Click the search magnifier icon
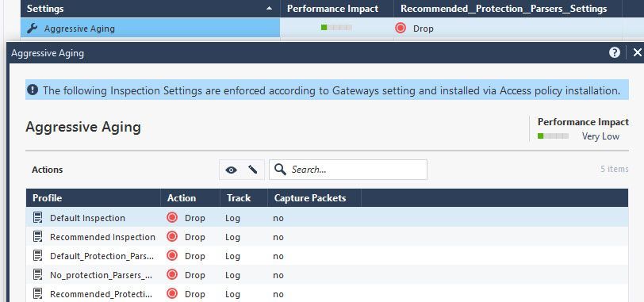644x302 pixels. click(280, 170)
